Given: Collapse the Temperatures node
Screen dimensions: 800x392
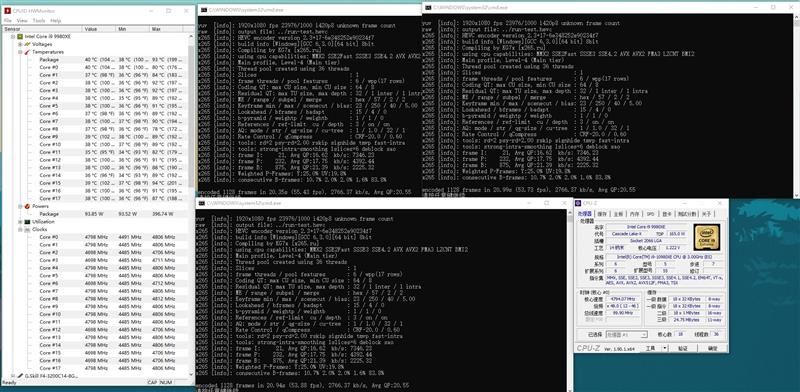Looking at the screenshot, I should point(20,52).
